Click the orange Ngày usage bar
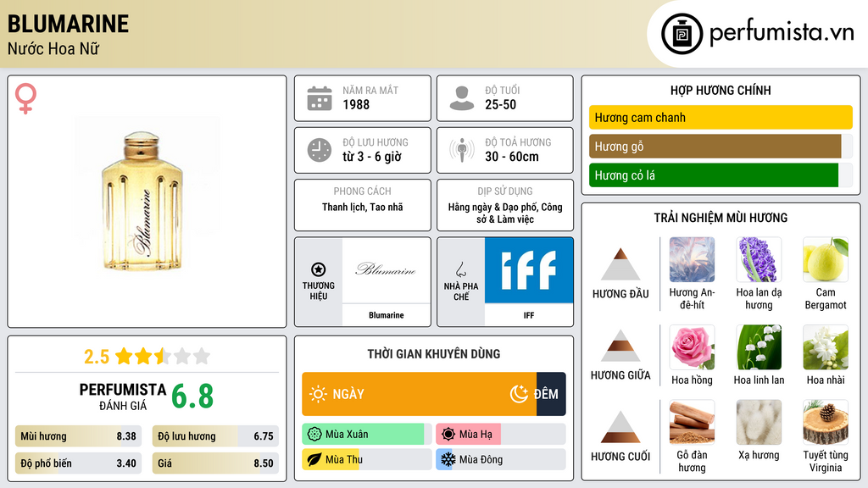The width and height of the screenshot is (868, 488). pyautogui.click(x=419, y=394)
